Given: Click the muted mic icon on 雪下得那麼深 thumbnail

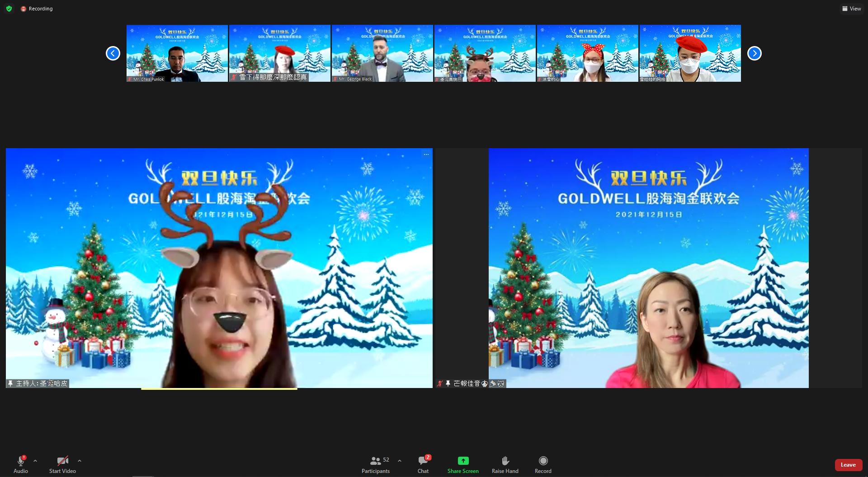Looking at the screenshot, I should pyautogui.click(x=234, y=78).
